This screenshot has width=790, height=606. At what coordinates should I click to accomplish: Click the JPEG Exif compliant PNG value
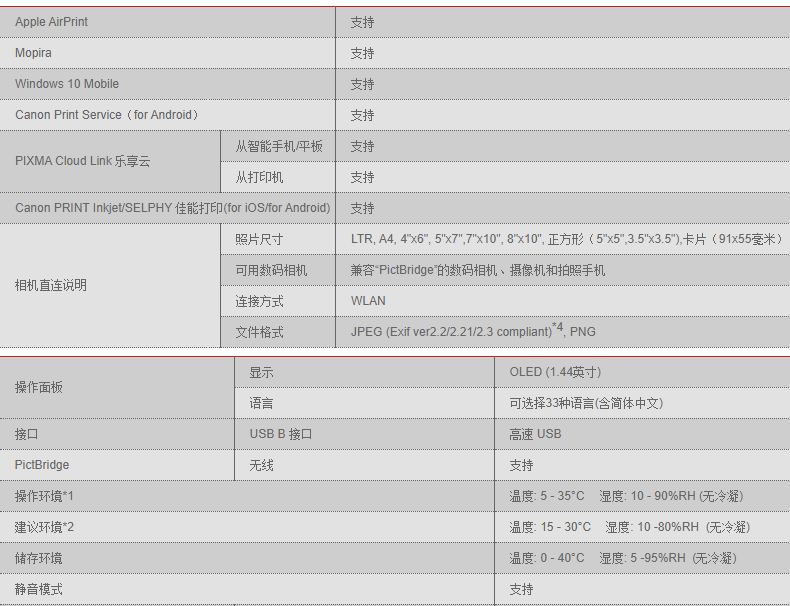point(473,330)
